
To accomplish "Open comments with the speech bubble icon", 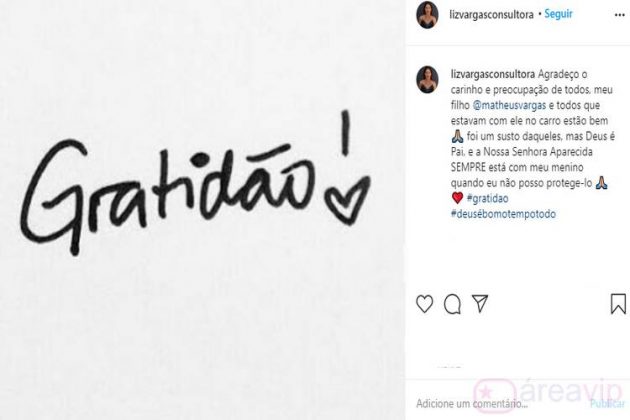I will (x=452, y=304).
